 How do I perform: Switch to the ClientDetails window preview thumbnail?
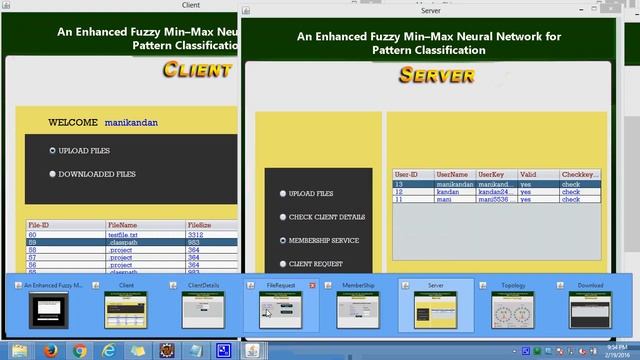pos(203,310)
